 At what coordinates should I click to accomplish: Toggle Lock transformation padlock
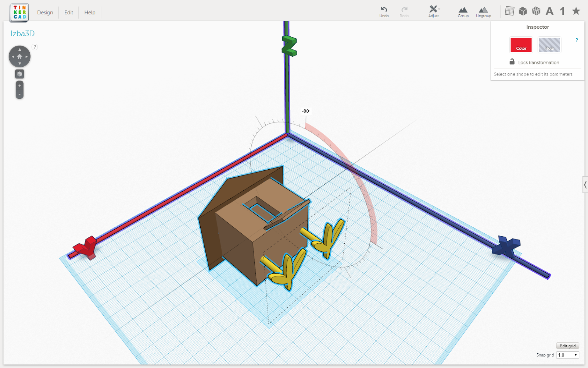pyautogui.click(x=512, y=61)
